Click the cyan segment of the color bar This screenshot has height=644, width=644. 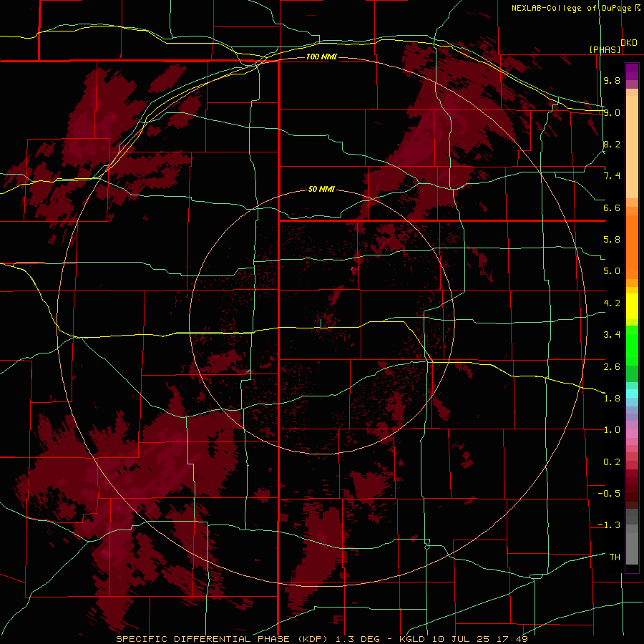coord(632,394)
